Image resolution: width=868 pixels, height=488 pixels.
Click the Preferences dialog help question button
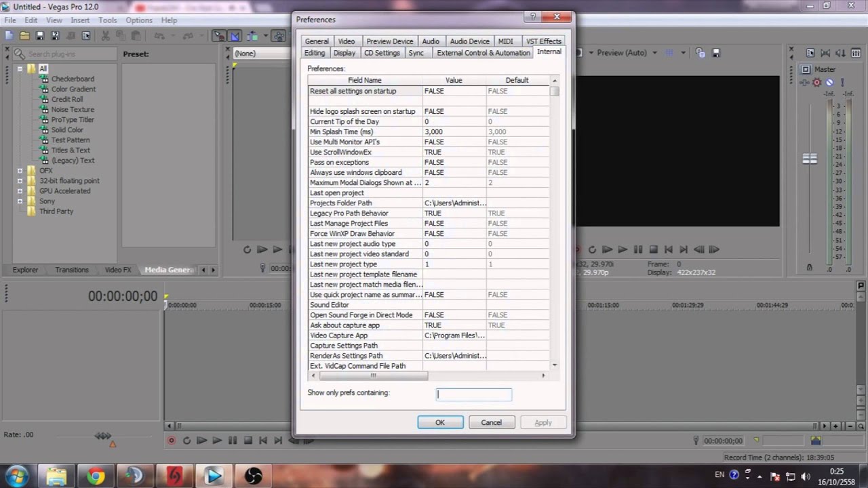[533, 17]
